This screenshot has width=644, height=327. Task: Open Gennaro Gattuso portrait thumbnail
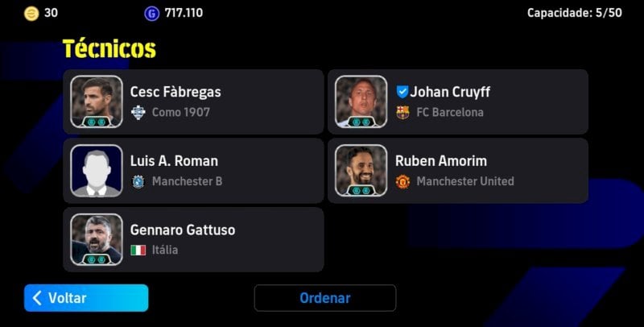click(97, 239)
